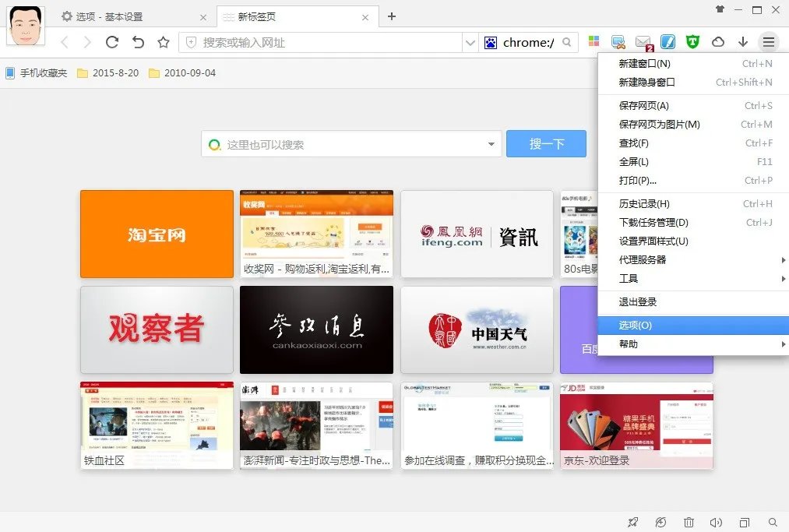The height and width of the screenshot is (532, 789).
Task: Click the 搜一下 search button
Action: 546,144
